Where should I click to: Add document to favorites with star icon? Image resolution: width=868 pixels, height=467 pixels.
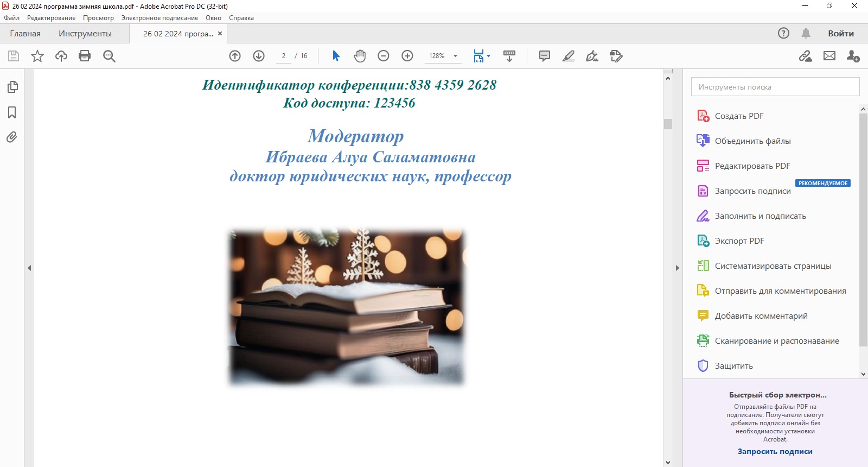(37, 56)
